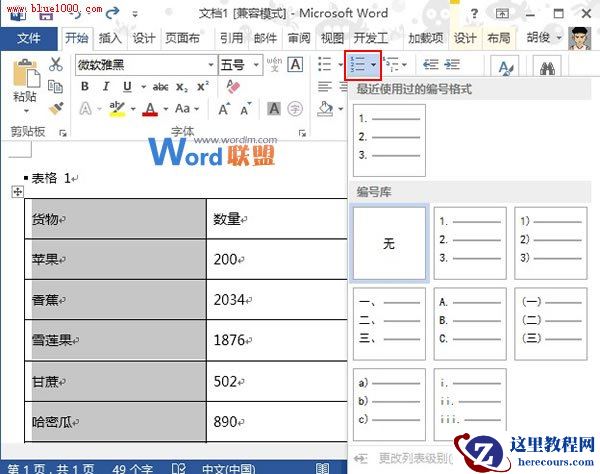This screenshot has width=600, height=474.
Task: Select the Format Painter brush
Action: (56, 109)
